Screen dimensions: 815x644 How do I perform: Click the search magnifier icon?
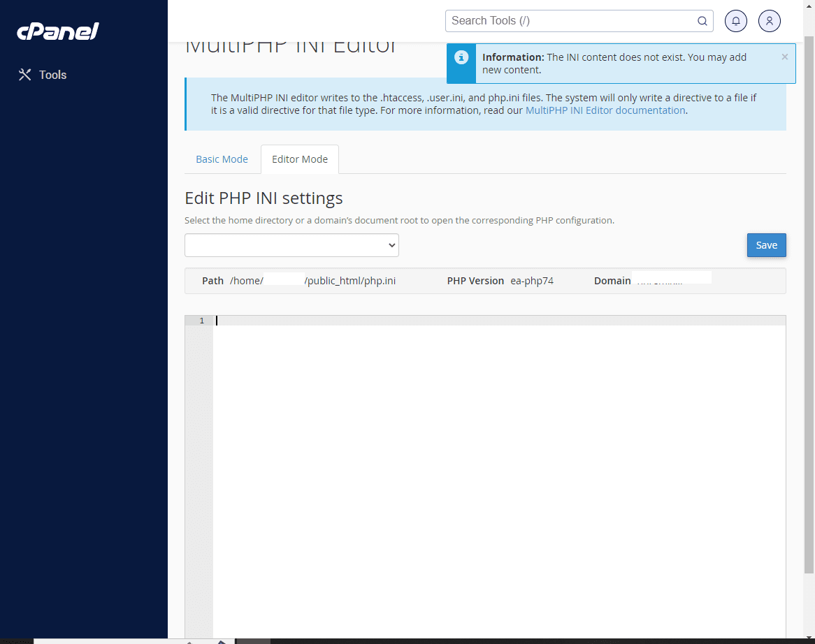click(x=702, y=21)
